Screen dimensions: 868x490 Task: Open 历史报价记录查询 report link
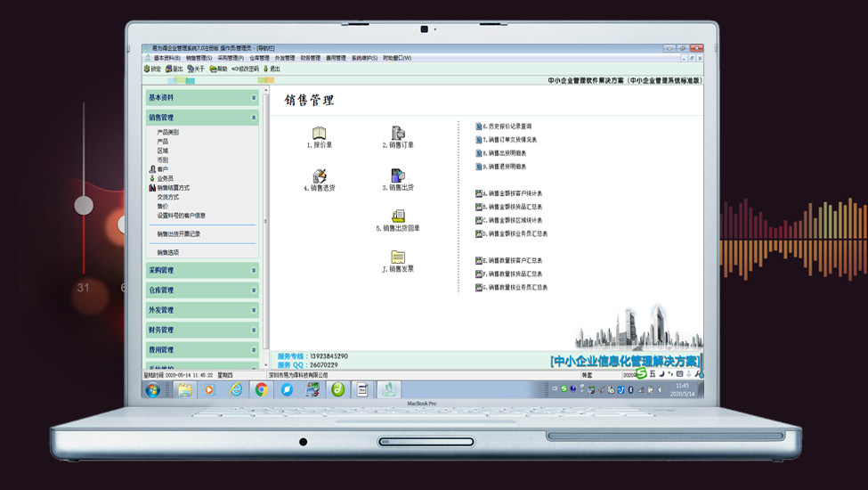(x=510, y=127)
